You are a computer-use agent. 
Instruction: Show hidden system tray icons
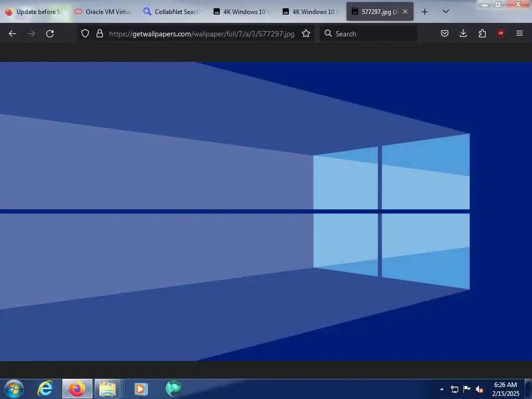point(442,389)
